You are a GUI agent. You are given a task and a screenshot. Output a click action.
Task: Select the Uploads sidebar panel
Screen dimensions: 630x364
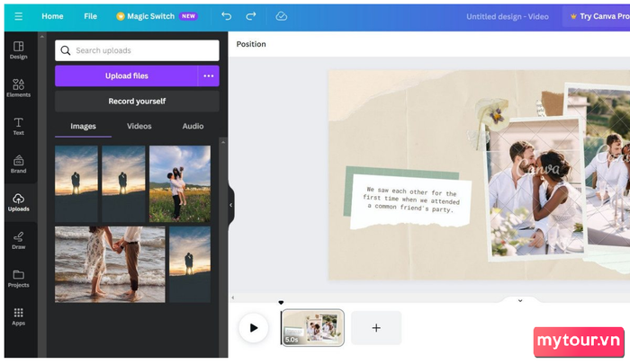[19, 202]
